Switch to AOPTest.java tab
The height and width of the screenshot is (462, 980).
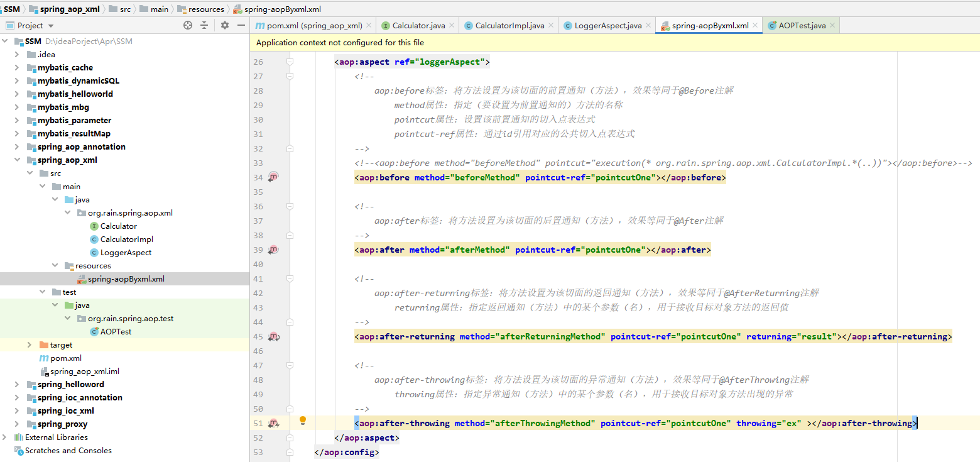pos(802,26)
